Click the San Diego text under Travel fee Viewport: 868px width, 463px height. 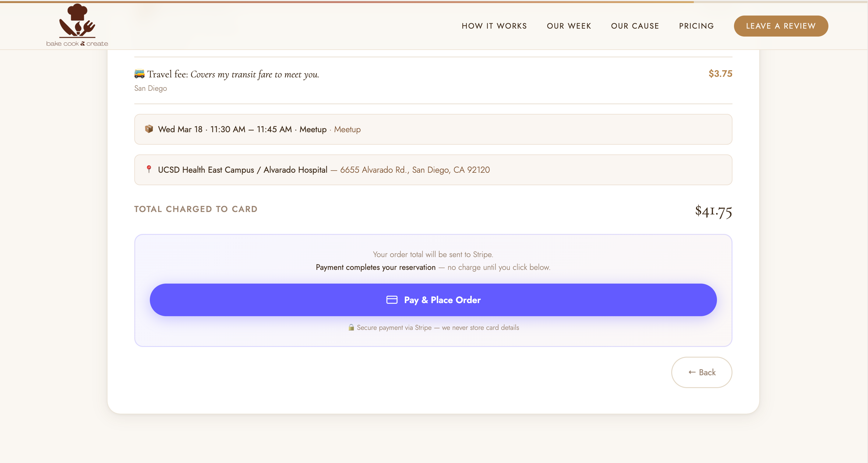(151, 88)
